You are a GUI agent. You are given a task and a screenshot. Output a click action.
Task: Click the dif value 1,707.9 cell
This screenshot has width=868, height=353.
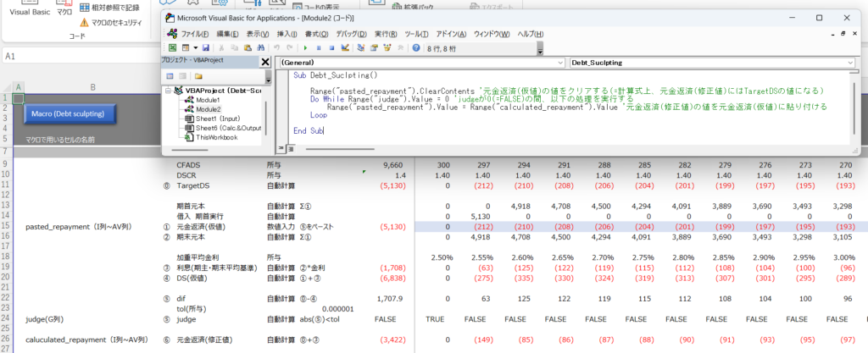tap(389, 299)
